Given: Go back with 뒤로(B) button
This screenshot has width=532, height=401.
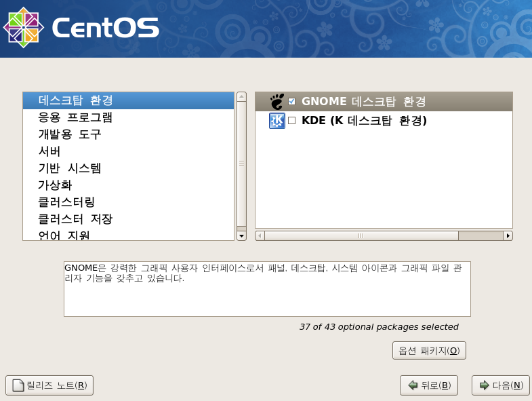Looking at the screenshot, I should [x=429, y=385].
